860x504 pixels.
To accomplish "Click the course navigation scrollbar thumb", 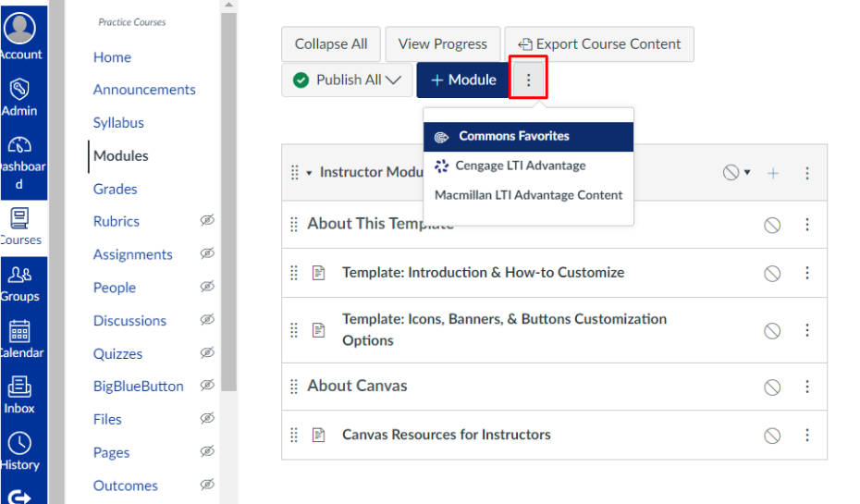I will click(x=228, y=202).
